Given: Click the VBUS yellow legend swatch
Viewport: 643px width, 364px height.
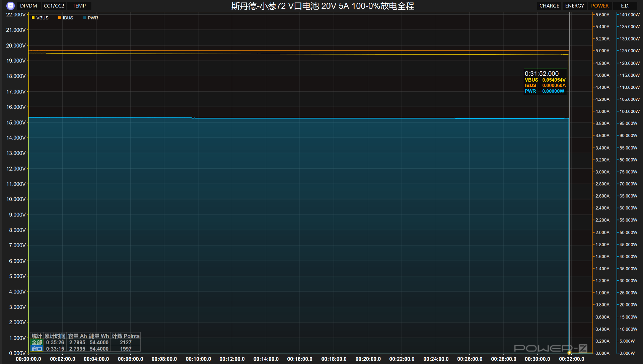Looking at the screenshot, I should [x=33, y=18].
